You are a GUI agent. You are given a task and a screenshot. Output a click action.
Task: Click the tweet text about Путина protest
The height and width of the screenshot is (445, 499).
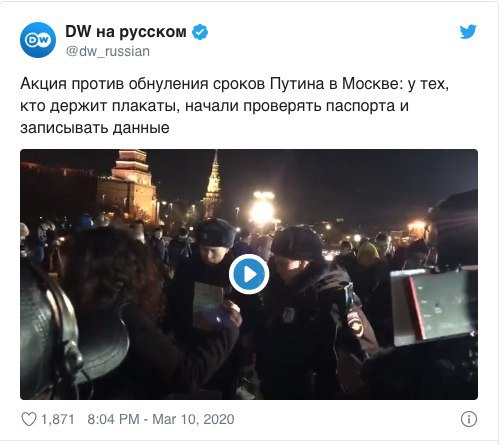[234, 106]
